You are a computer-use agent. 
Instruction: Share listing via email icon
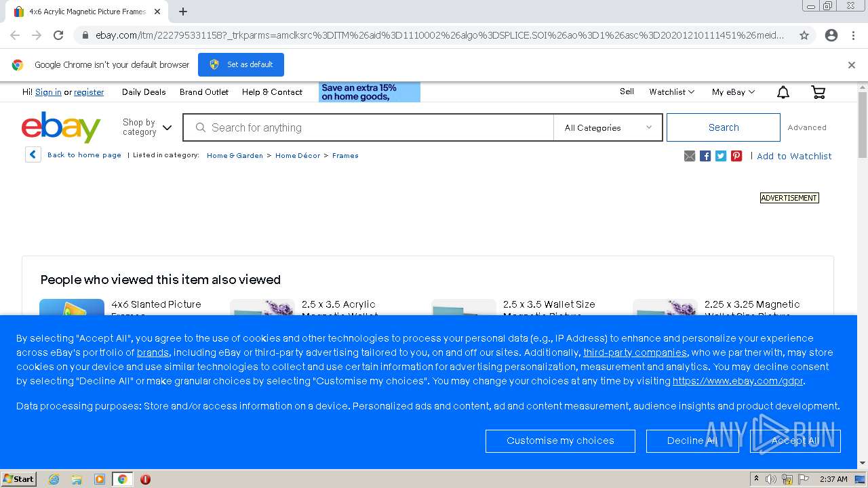690,156
